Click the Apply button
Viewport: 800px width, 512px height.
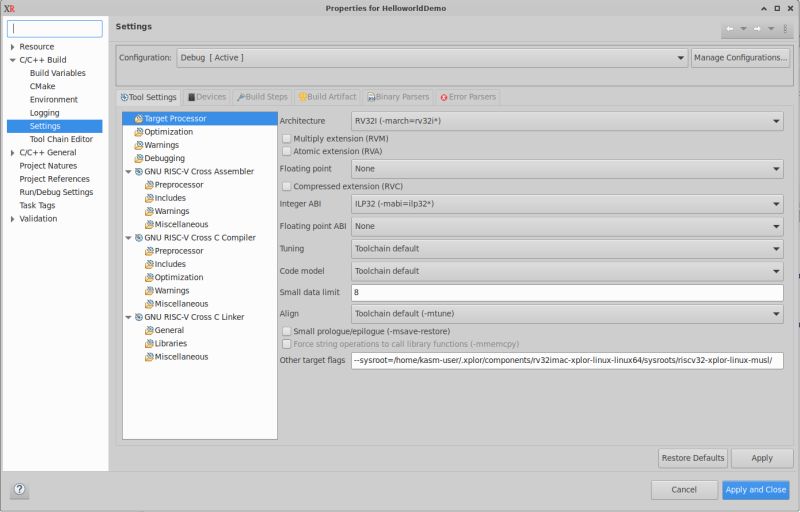click(x=762, y=458)
